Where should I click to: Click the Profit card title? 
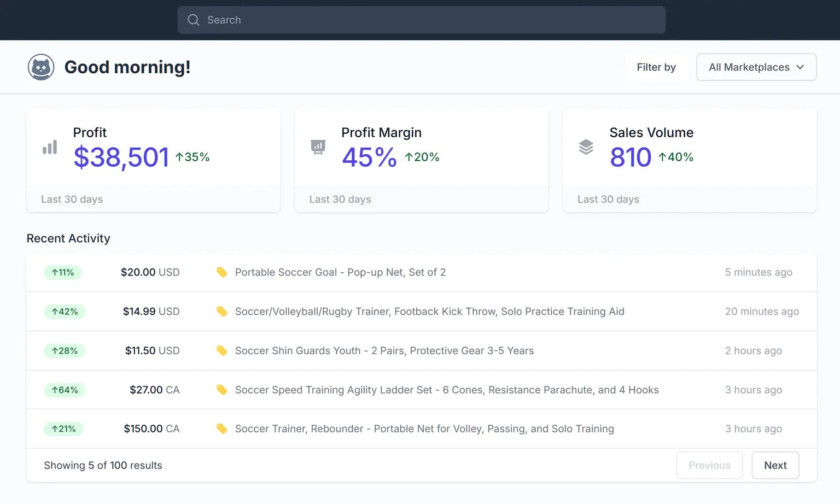90,133
